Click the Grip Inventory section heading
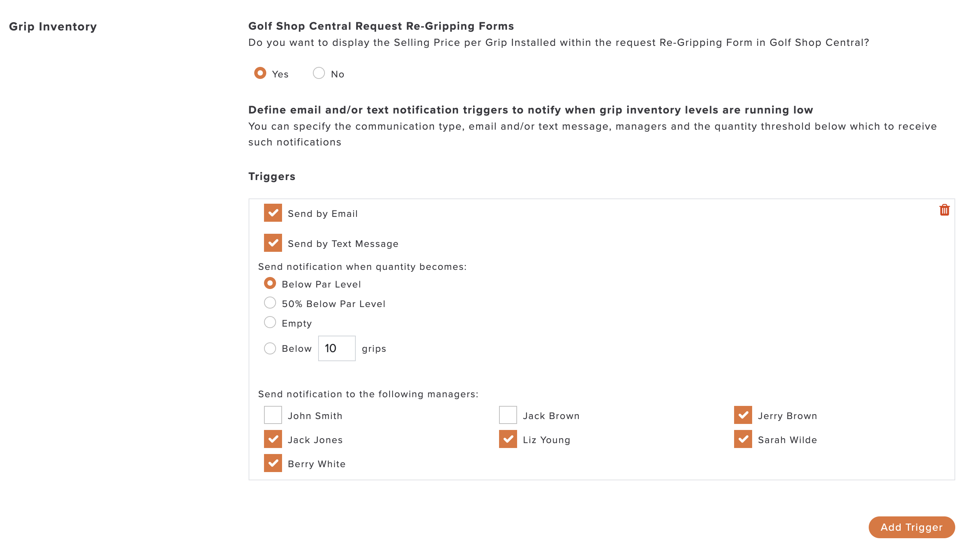The height and width of the screenshot is (560, 965). [x=53, y=26]
